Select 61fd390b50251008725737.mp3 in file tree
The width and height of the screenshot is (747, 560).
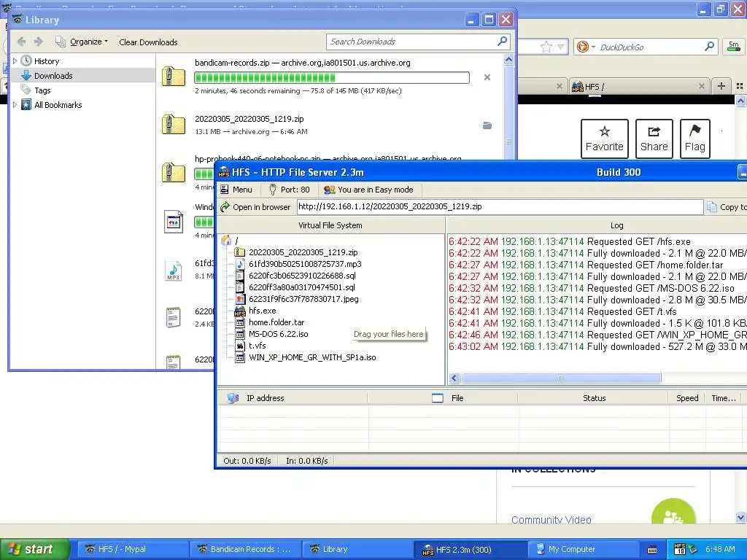tap(305, 264)
